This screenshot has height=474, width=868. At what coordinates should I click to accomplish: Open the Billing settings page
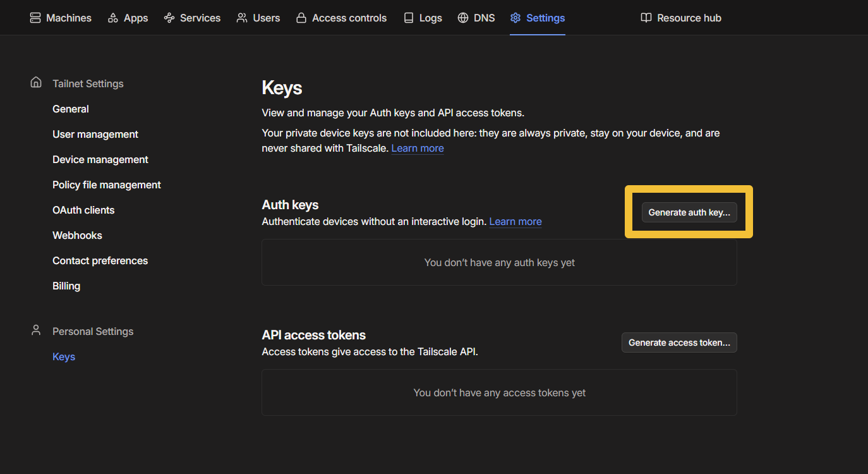(66, 286)
